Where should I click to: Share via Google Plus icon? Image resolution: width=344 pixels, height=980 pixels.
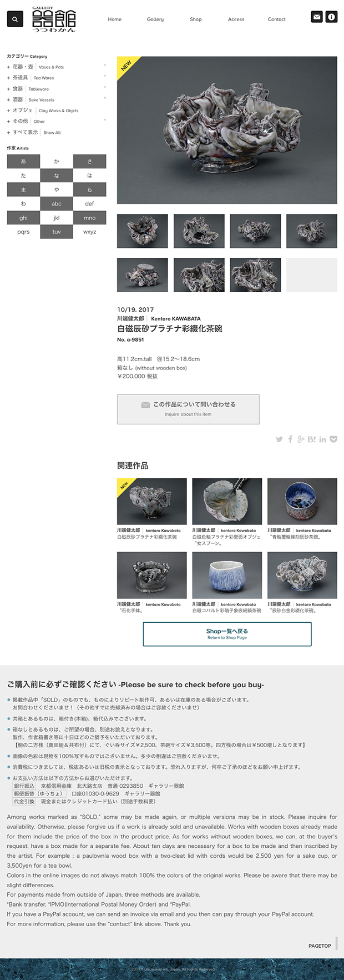tap(301, 439)
